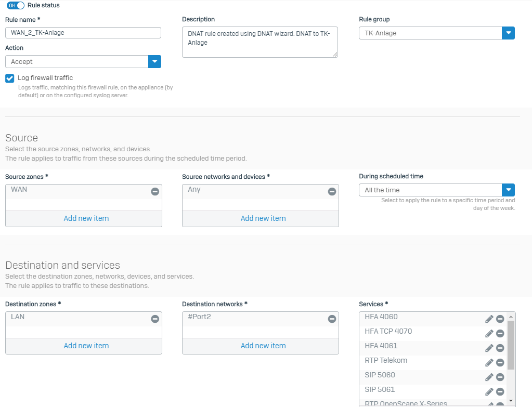Edit the SIP 5060 service
Screen dimensions: 532x407
click(489, 377)
